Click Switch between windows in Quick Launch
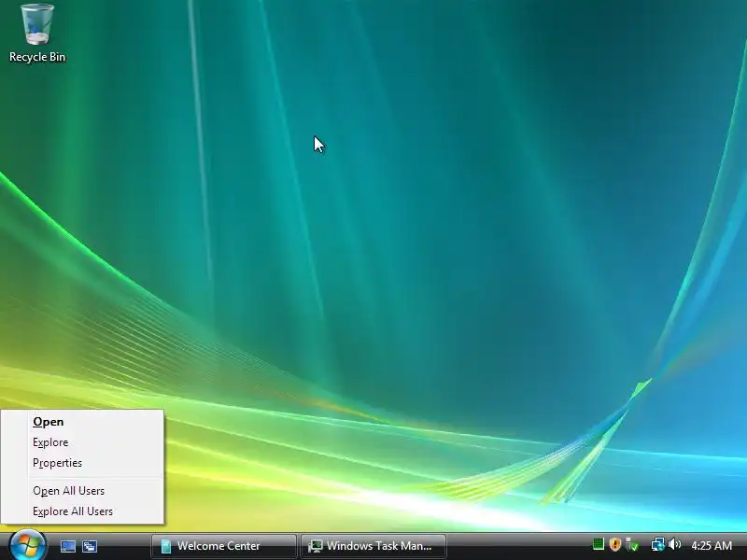The width and height of the screenshot is (747, 560). coord(89,546)
